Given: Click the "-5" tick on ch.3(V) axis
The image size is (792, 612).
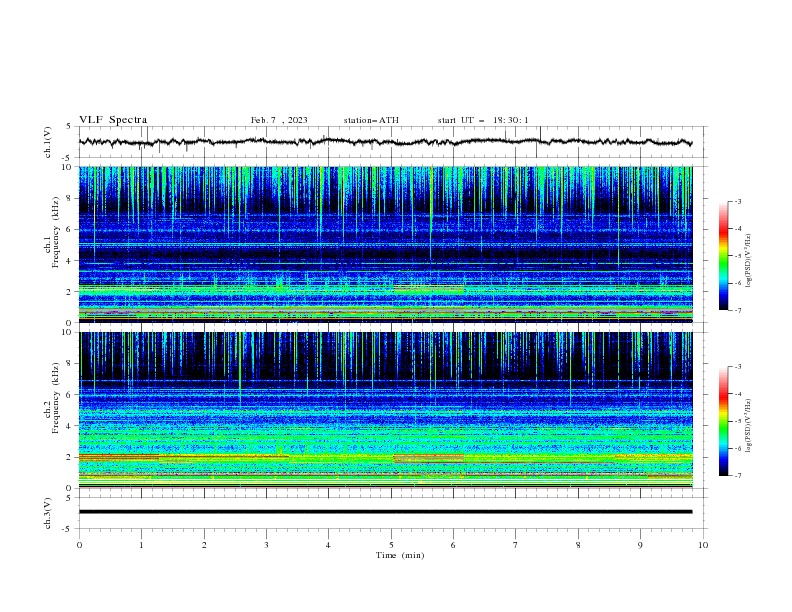Looking at the screenshot, I should (68, 529).
